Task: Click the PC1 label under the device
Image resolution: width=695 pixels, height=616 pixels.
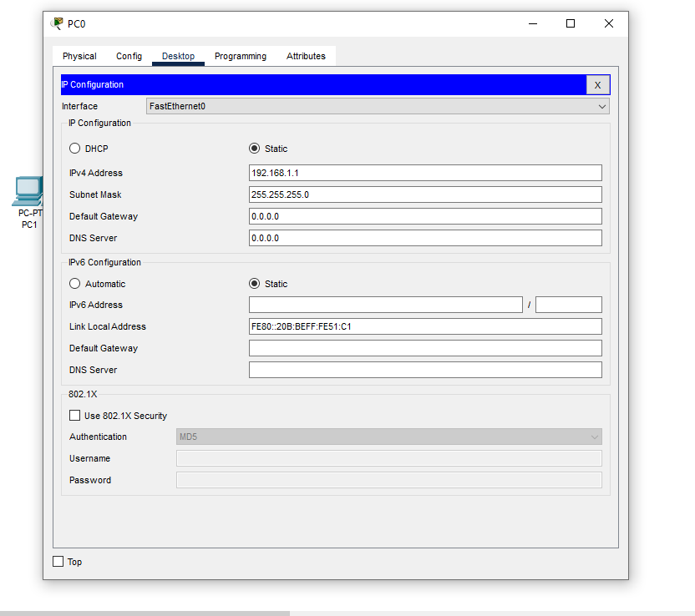Action: tap(29, 225)
